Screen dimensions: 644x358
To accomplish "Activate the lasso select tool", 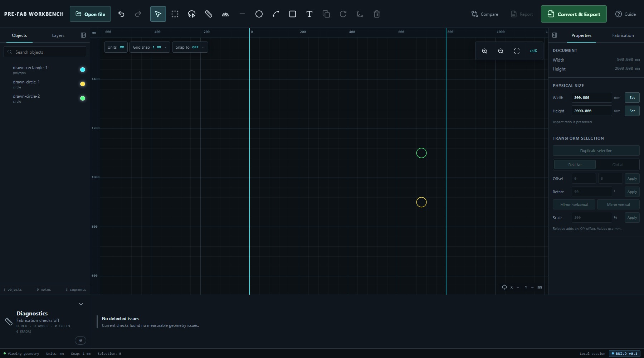I will pyautogui.click(x=192, y=14).
